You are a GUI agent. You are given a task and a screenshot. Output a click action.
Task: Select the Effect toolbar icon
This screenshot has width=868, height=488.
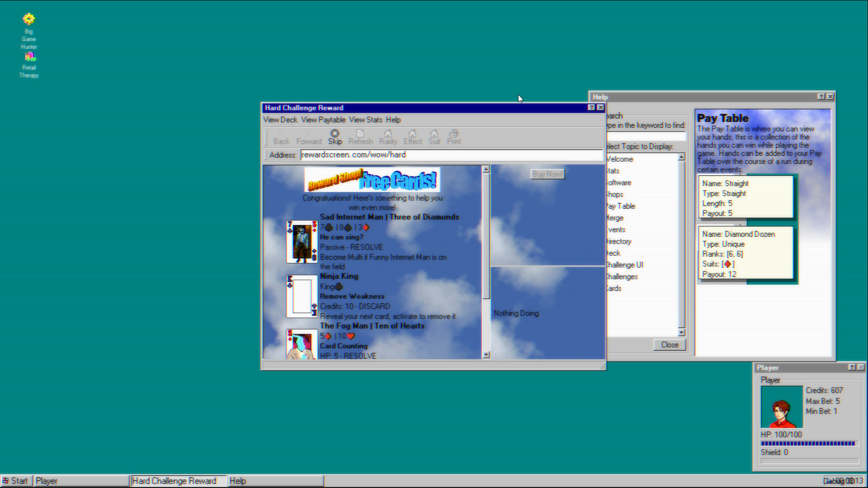pos(413,137)
